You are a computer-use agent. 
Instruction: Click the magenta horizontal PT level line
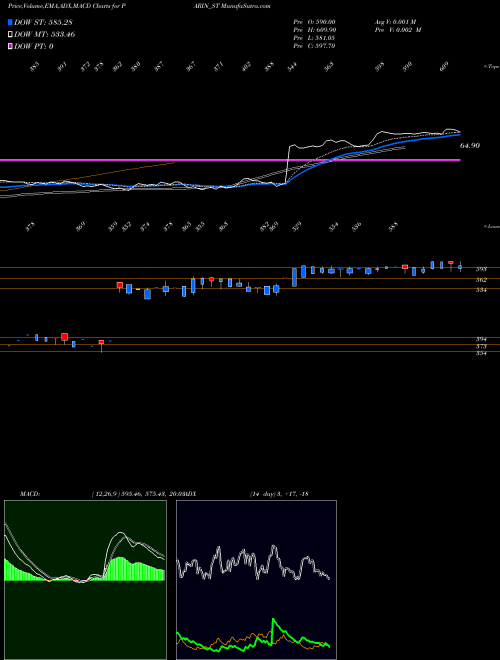point(230,160)
